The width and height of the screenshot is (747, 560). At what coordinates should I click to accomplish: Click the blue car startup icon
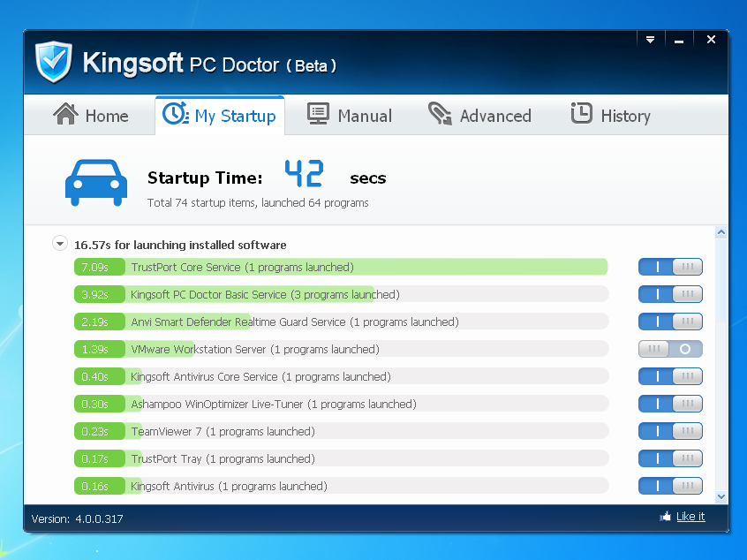96,183
